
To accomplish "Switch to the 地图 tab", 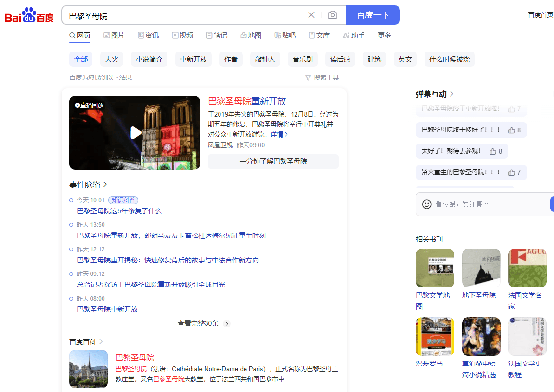I will coord(251,35).
